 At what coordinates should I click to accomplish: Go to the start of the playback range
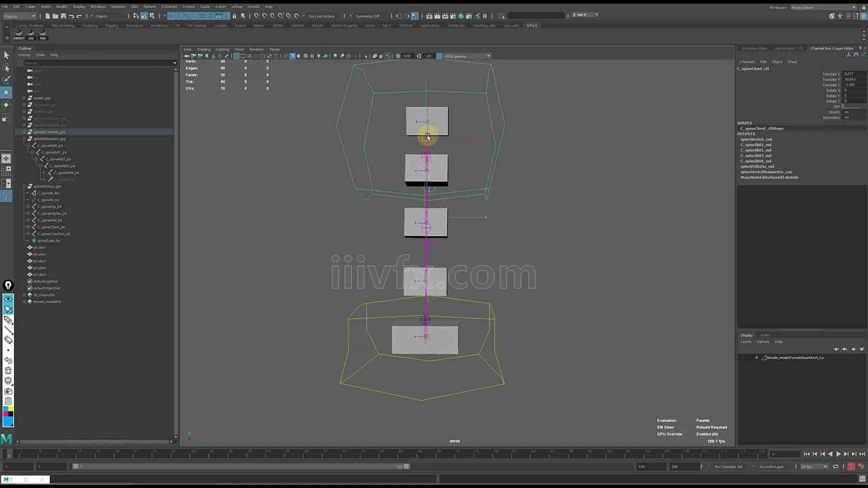(807, 454)
